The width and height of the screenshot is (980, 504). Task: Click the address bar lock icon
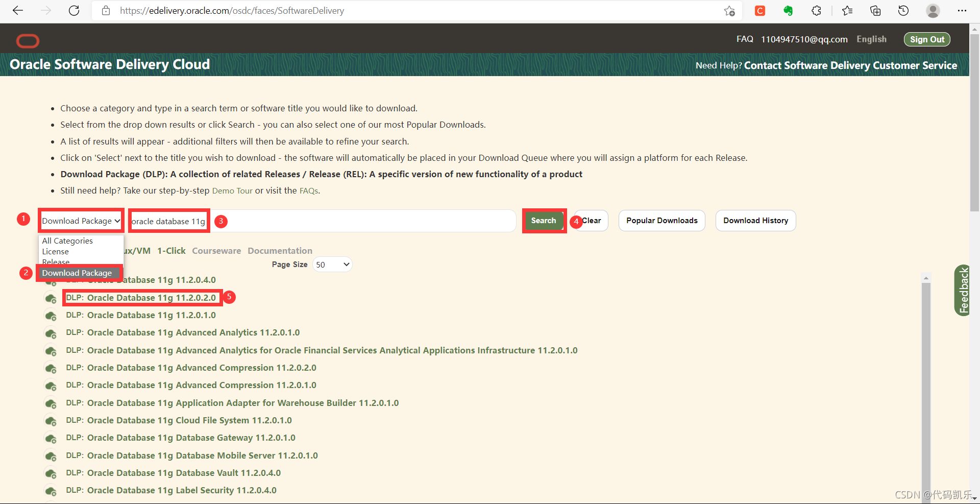(x=106, y=11)
